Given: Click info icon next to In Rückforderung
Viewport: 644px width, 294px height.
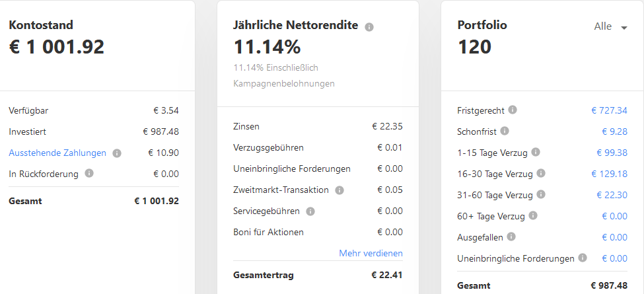Looking at the screenshot, I should [x=89, y=173].
